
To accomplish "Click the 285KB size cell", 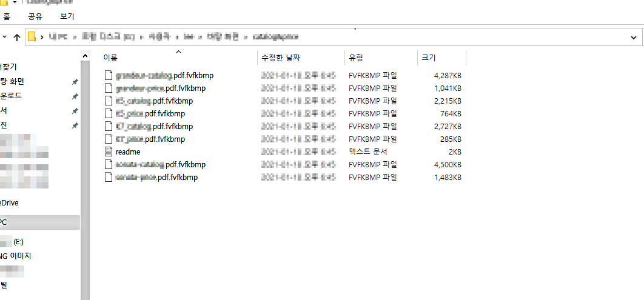I will [x=451, y=139].
